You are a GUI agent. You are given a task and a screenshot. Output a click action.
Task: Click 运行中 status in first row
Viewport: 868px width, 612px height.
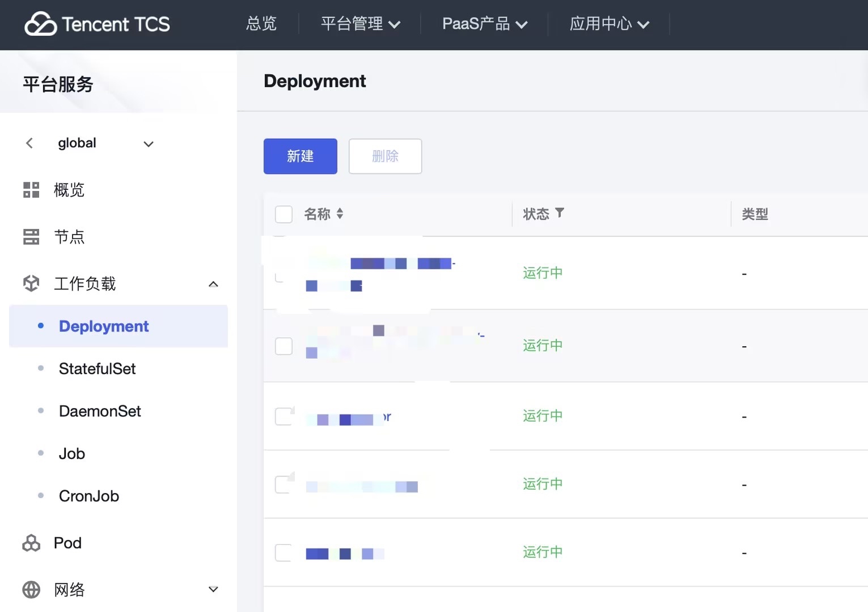point(543,273)
